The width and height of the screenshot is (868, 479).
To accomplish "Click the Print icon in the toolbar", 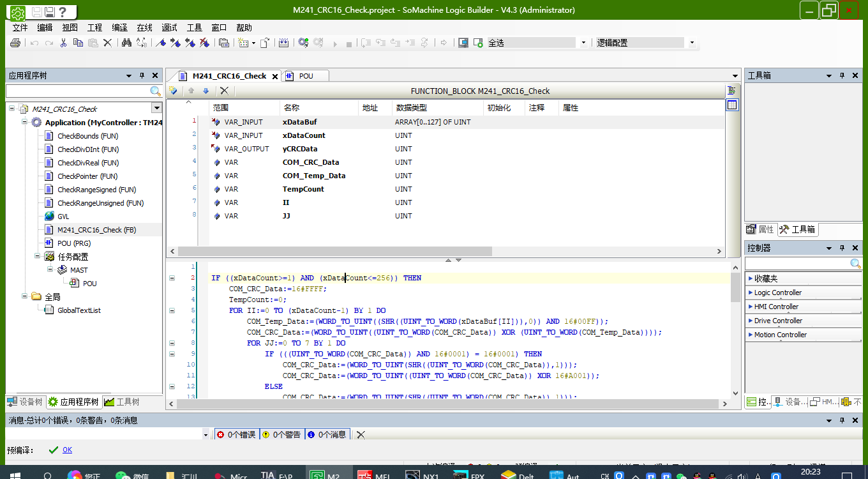I will pos(15,43).
